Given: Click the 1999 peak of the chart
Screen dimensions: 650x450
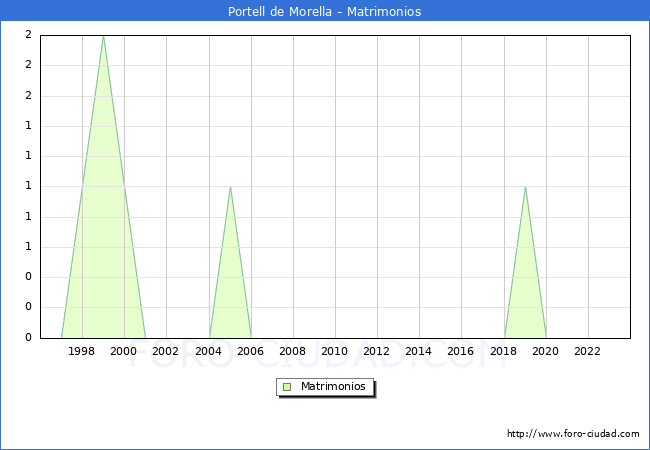Looking at the screenshot, I should coord(103,36).
